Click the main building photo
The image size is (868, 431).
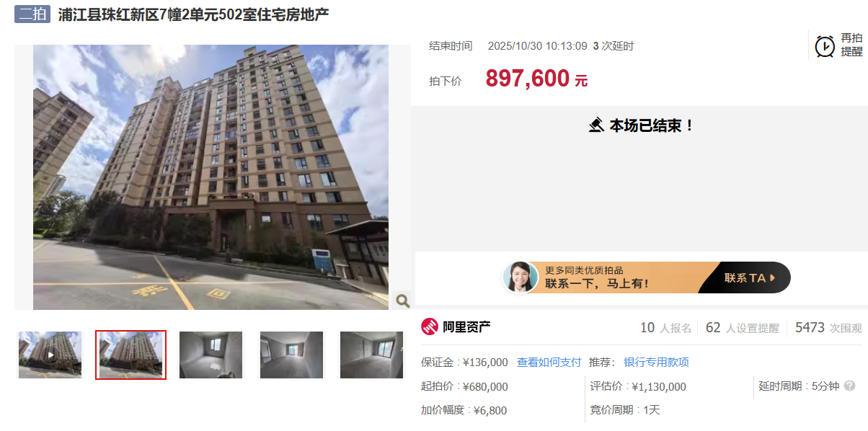[211, 177]
